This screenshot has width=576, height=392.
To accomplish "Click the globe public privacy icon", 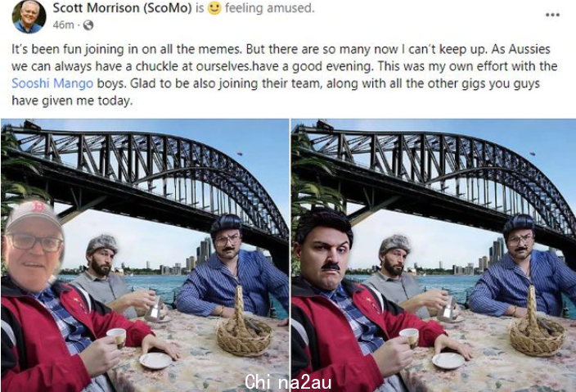I will click(88, 25).
